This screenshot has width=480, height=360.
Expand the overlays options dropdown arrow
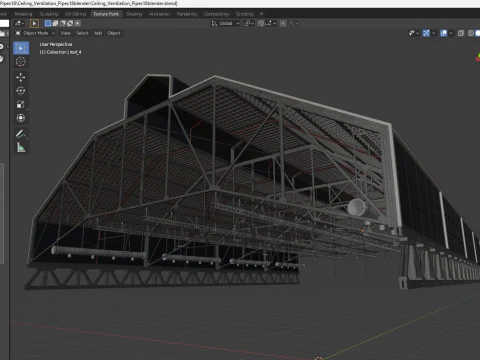[x=451, y=33]
